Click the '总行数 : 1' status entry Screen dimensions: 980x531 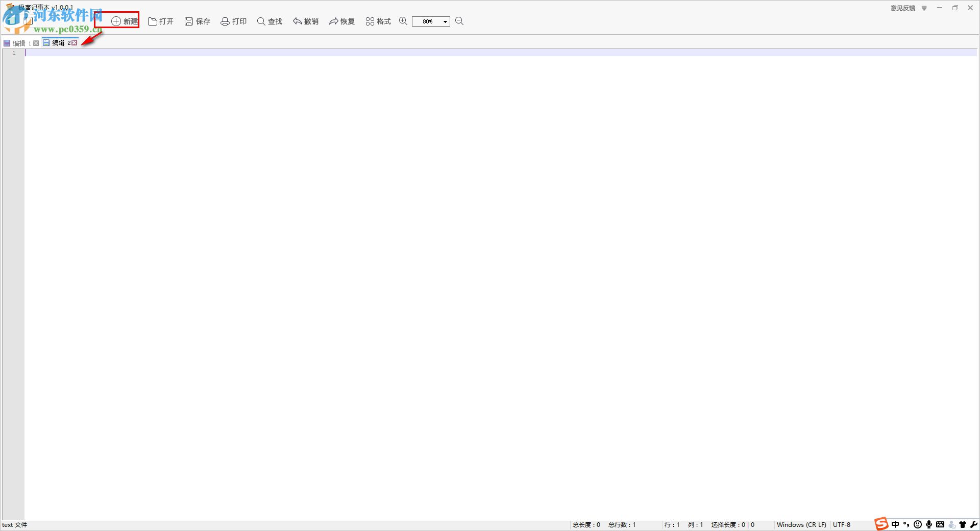622,525
